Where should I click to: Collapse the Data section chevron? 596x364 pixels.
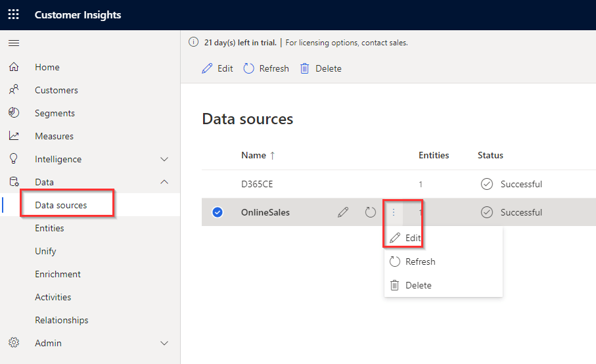(x=164, y=182)
